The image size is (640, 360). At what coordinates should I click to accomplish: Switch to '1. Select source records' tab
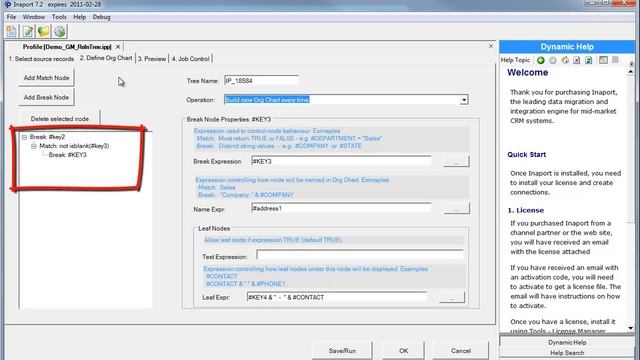[x=41, y=59]
